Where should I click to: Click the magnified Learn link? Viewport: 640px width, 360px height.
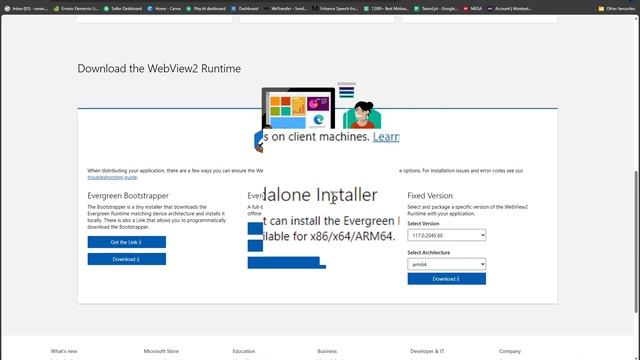(x=386, y=137)
